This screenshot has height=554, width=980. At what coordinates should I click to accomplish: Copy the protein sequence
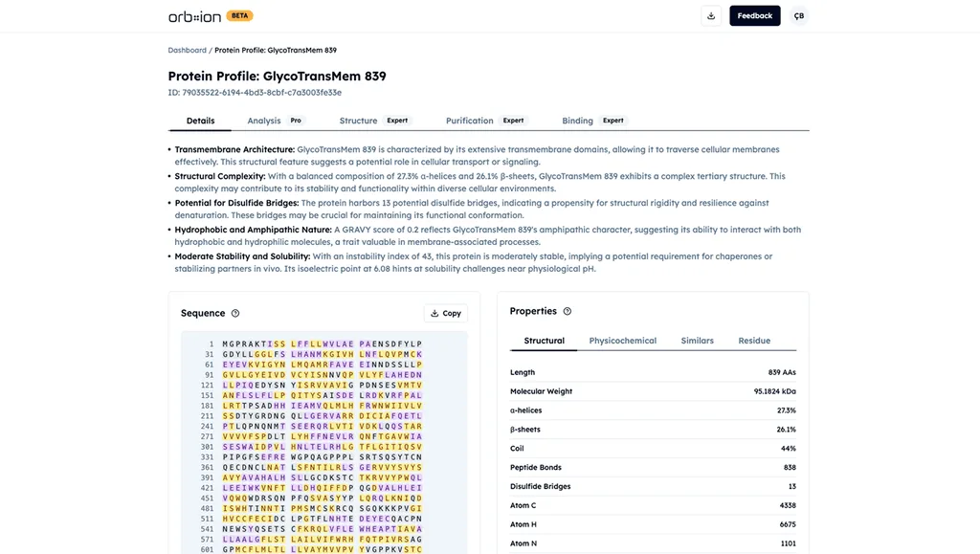pyautogui.click(x=446, y=314)
